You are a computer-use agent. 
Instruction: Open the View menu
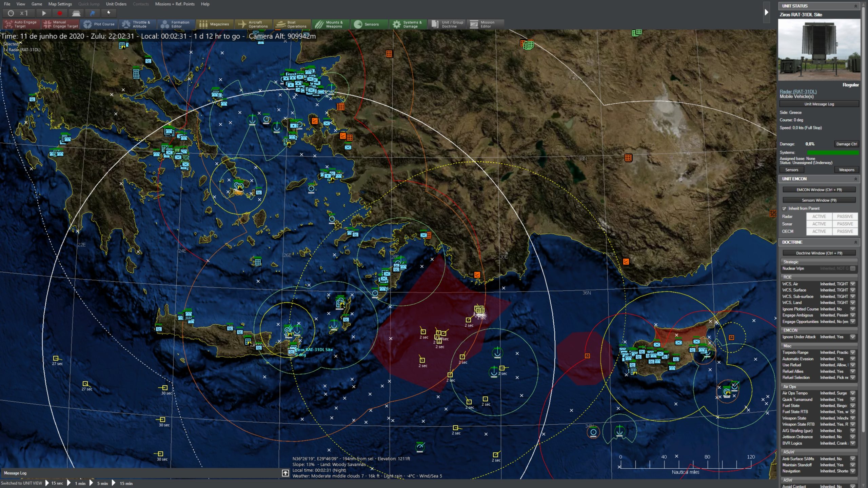[21, 4]
